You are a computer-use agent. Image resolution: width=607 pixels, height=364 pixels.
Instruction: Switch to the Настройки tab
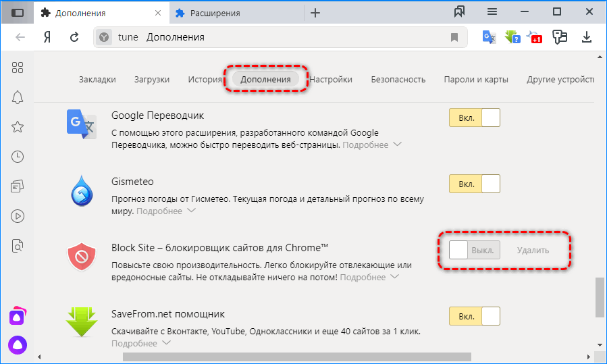331,80
